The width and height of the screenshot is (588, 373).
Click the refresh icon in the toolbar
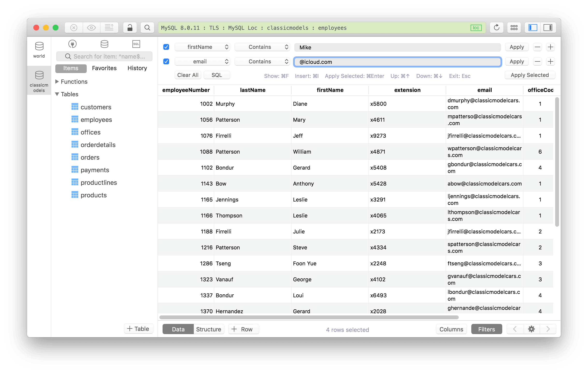(x=496, y=28)
